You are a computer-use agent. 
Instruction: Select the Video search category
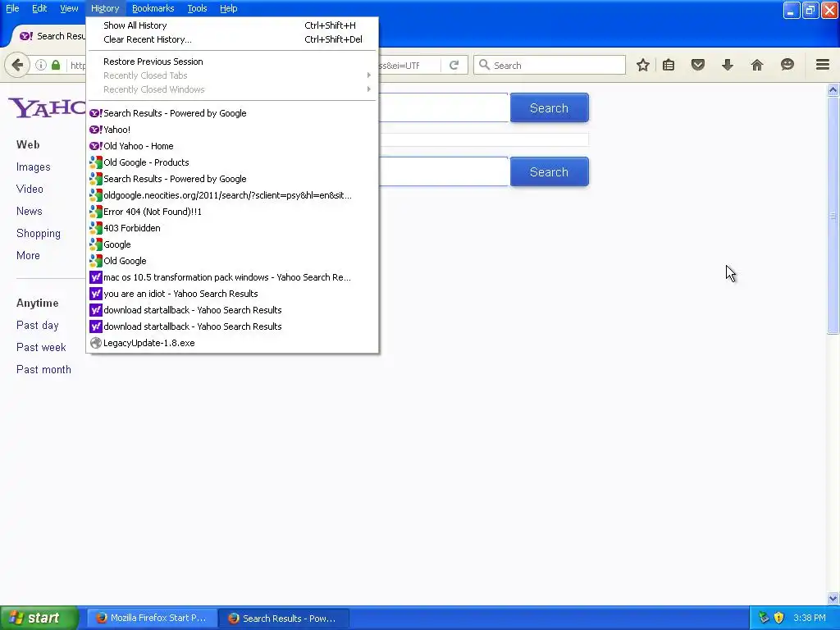pyautogui.click(x=30, y=189)
